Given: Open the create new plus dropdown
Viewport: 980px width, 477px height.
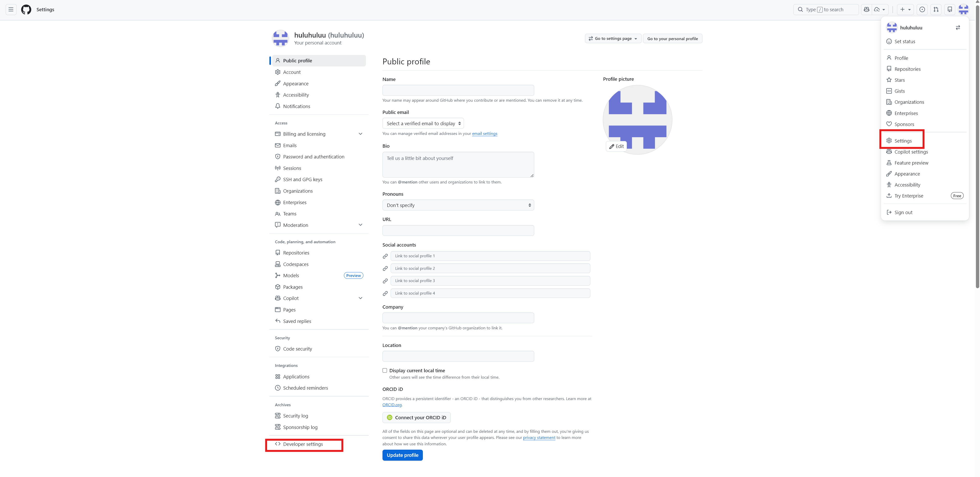Looking at the screenshot, I should (x=905, y=9).
